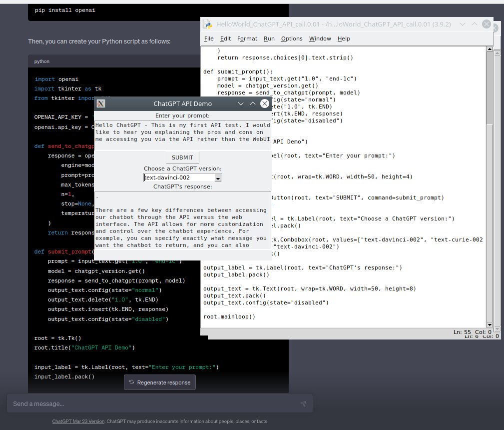Click the X11 icon in ChatGPT API Demo title bar
This screenshot has height=430, width=504.
coord(100,103)
